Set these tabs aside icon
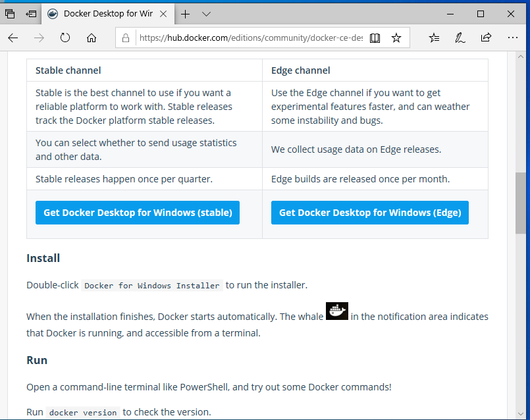The height and width of the screenshot is (420, 530). [31, 14]
